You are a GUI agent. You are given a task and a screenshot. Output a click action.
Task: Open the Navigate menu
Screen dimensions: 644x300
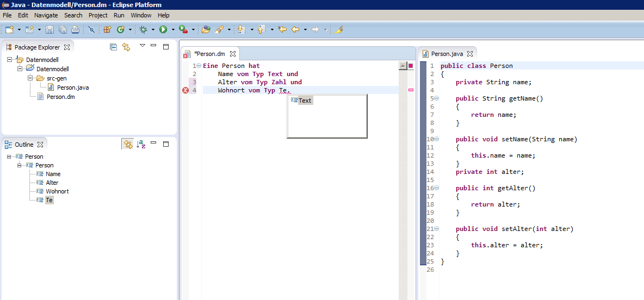pos(46,15)
